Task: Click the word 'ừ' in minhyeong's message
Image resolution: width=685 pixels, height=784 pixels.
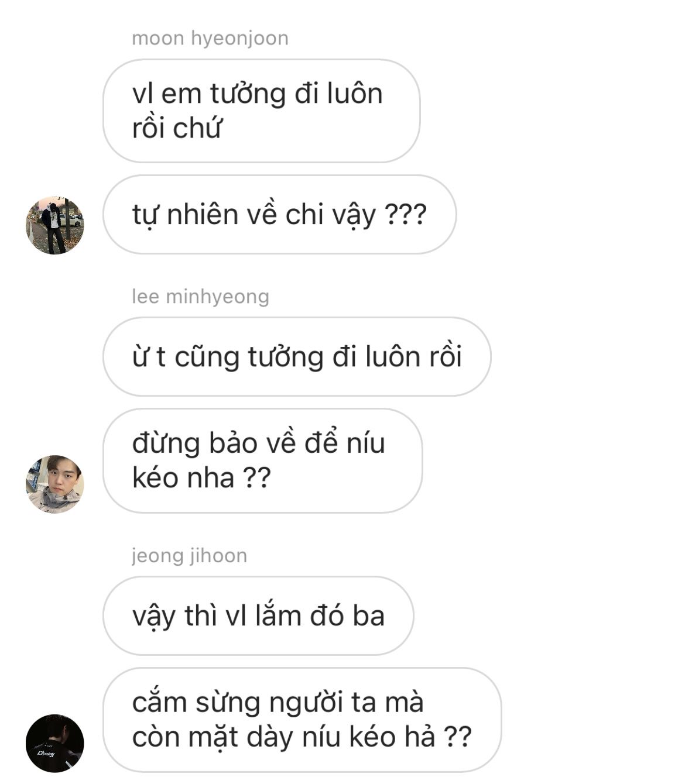Action: coord(140,356)
